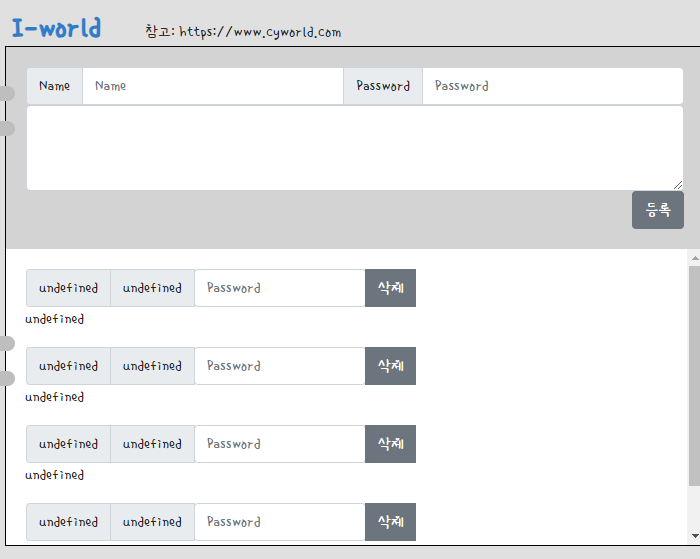Viewport: 700px width, 559px height.
Task: Click second undefined label in third entry
Action: tap(152, 444)
